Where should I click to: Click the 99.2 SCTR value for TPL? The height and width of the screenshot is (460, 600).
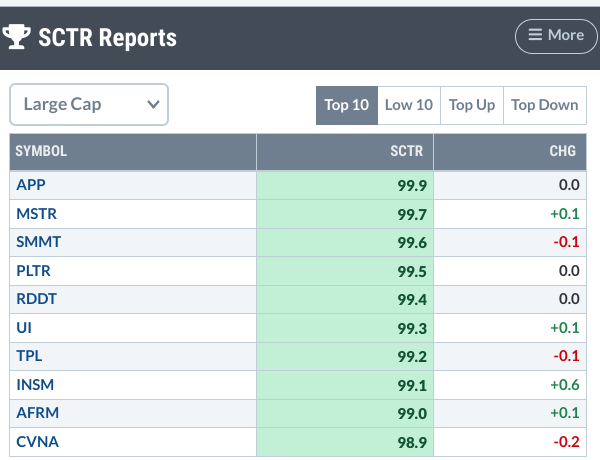[412, 357]
